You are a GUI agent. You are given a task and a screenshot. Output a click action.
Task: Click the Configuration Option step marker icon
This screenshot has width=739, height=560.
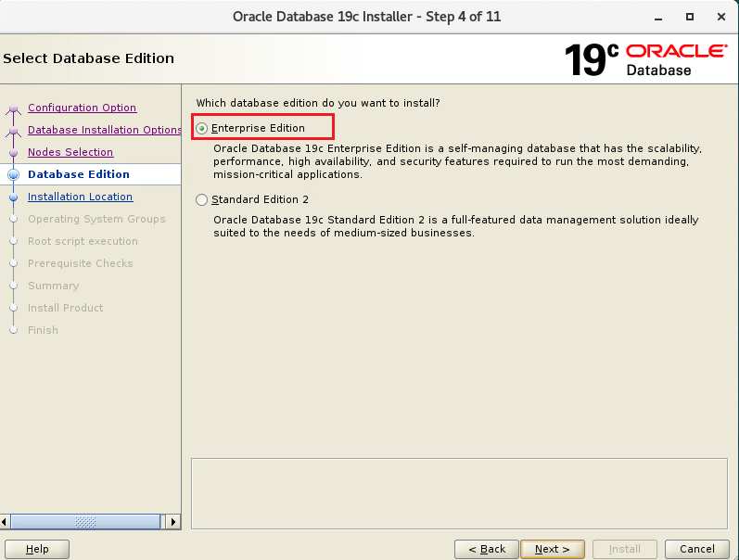[x=13, y=109]
